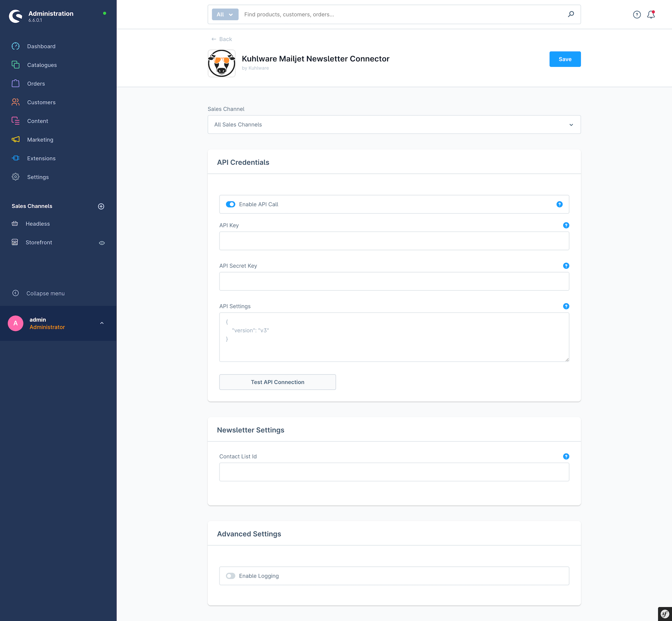Screen dimensions: 672x621
Task: Expand the admin user menu chevron
Action: 102,323
